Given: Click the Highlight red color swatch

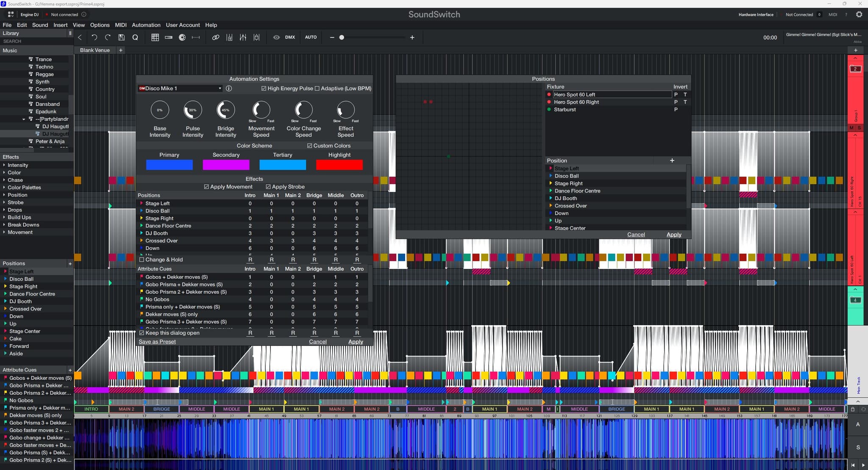Looking at the screenshot, I should click(339, 165).
